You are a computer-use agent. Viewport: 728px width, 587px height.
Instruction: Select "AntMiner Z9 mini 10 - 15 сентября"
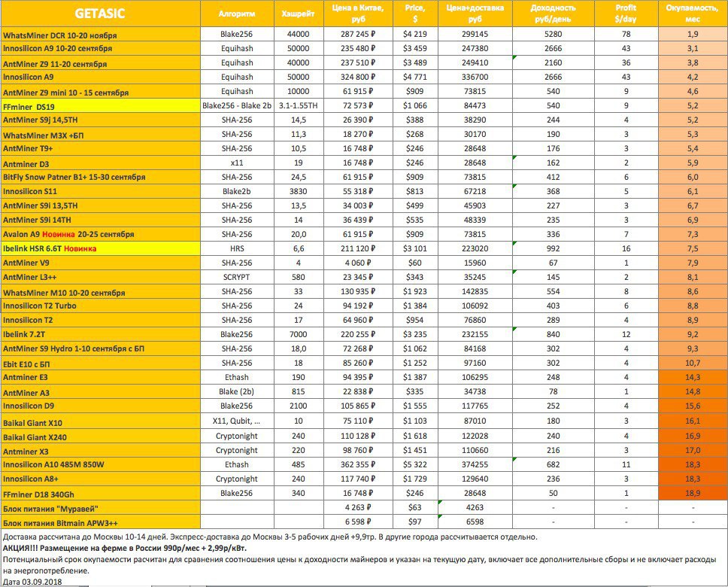pyautogui.click(x=100, y=92)
